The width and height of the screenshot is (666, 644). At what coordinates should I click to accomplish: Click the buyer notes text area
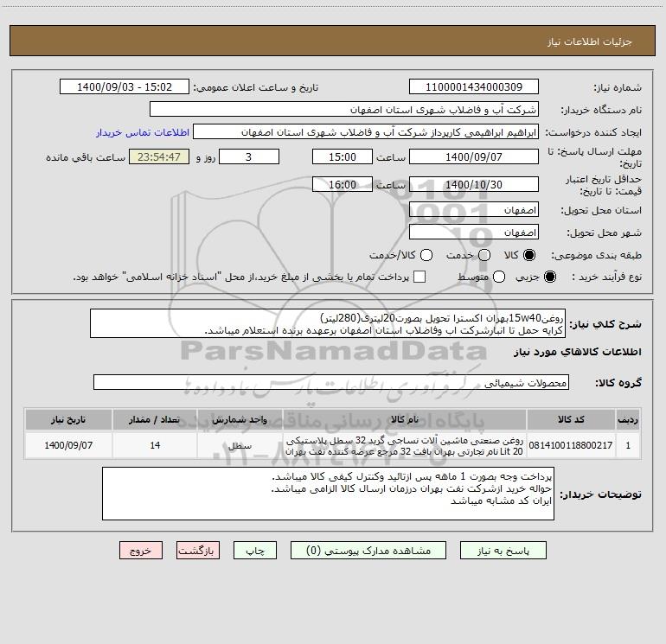328,494
